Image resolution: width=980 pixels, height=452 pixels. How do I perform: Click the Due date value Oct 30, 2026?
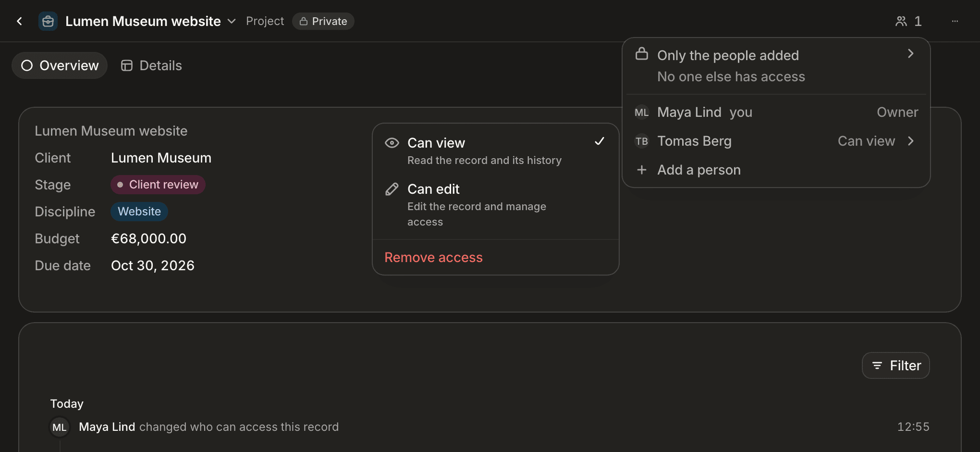tap(152, 265)
